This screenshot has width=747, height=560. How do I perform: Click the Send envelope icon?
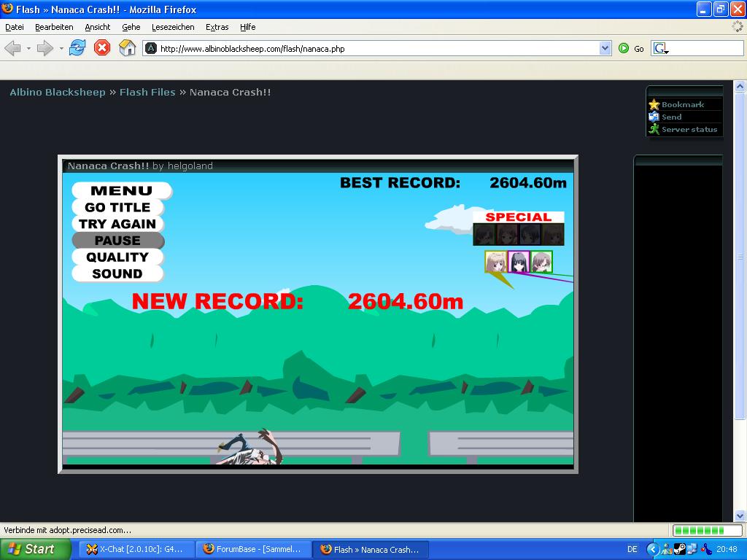654,117
